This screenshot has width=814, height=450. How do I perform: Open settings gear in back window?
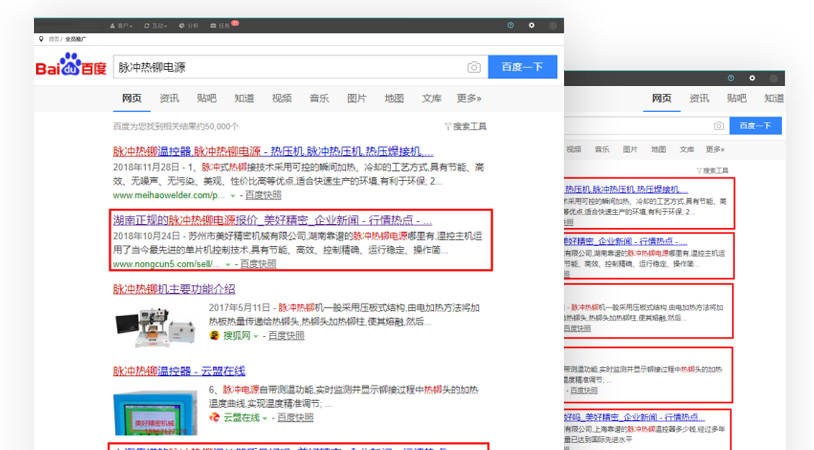pos(752,78)
